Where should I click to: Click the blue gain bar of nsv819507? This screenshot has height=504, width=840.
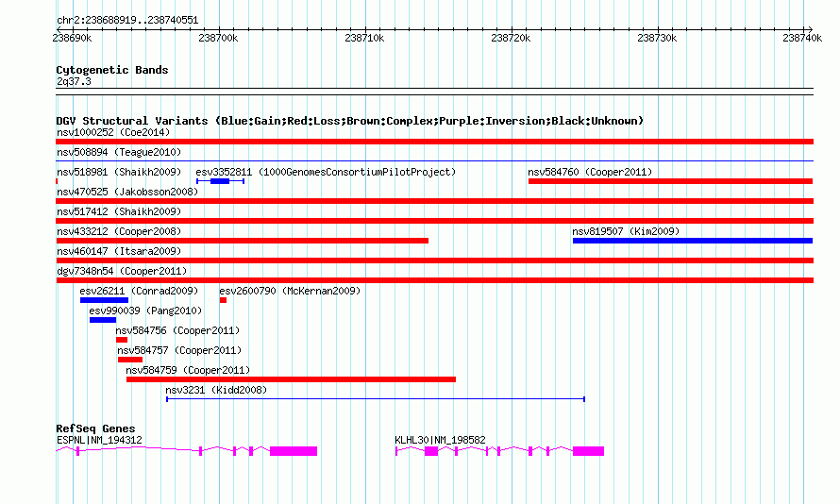click(x=693, y=241)
